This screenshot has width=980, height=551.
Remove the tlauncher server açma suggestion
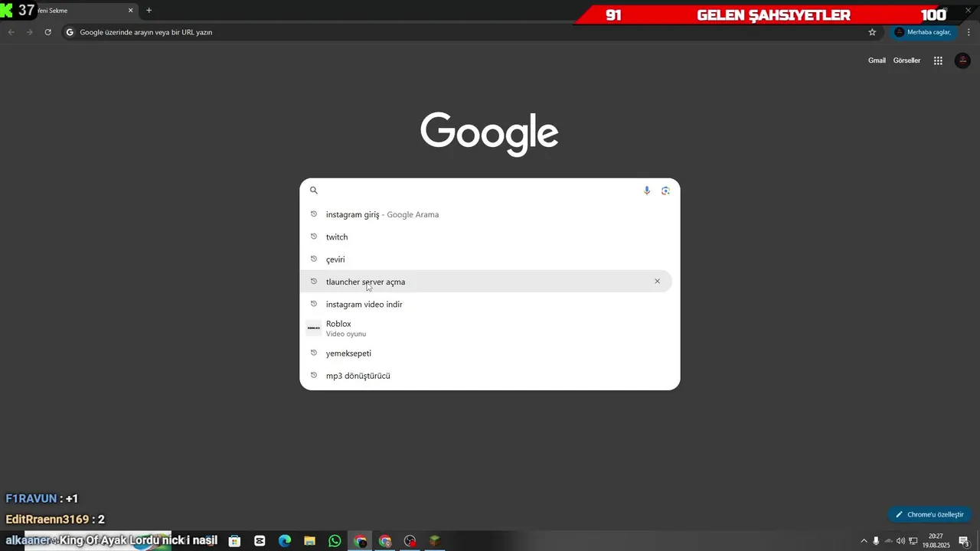pos(657,282)
